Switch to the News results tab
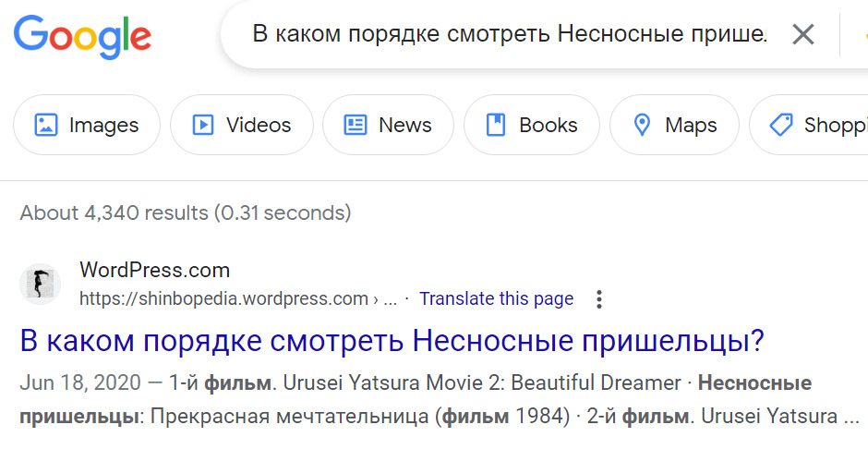 coord(388,125)
